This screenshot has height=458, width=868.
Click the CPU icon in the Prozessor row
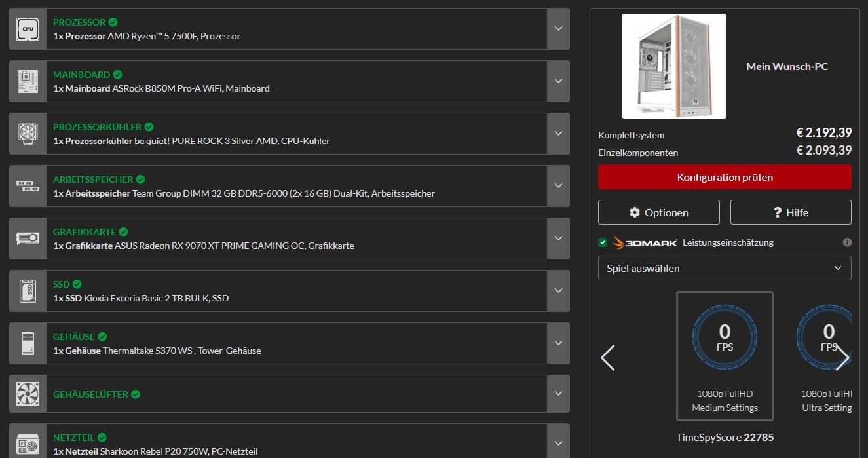pos(28,29)
